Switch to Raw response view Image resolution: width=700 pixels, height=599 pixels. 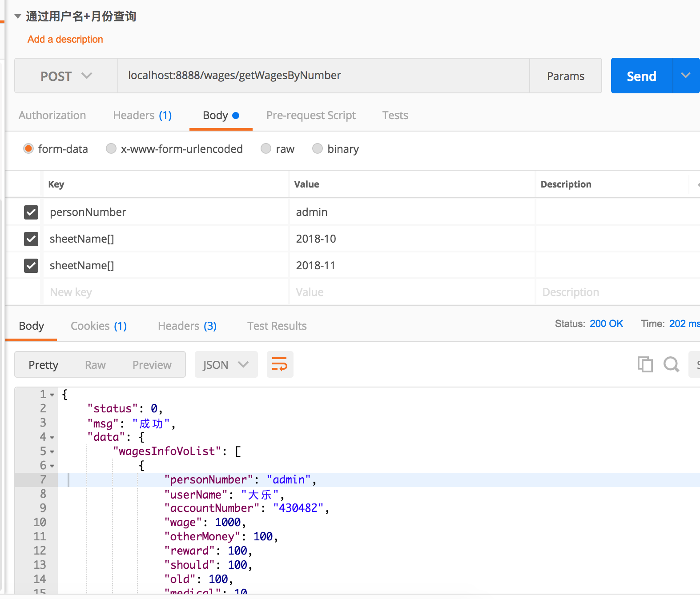(95, 365)
